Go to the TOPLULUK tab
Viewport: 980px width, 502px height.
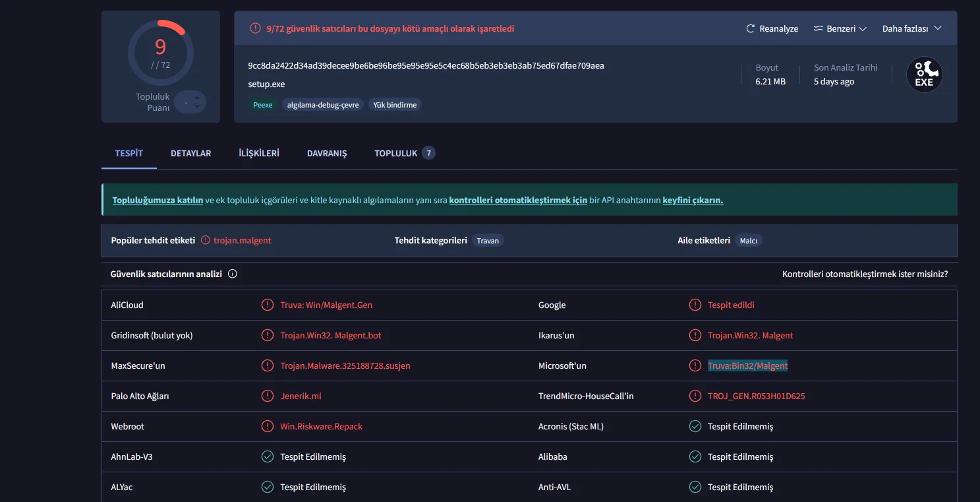point(396,153)
